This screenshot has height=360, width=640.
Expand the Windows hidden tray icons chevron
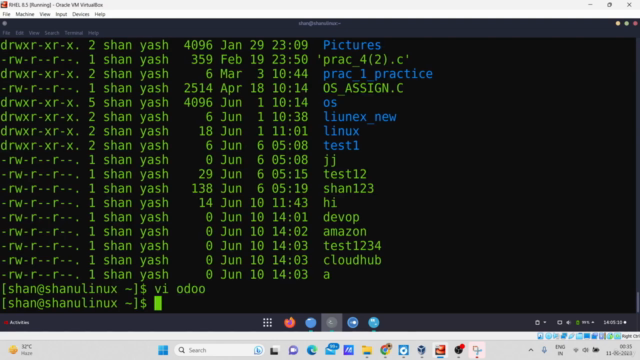[x=531, y=350]
